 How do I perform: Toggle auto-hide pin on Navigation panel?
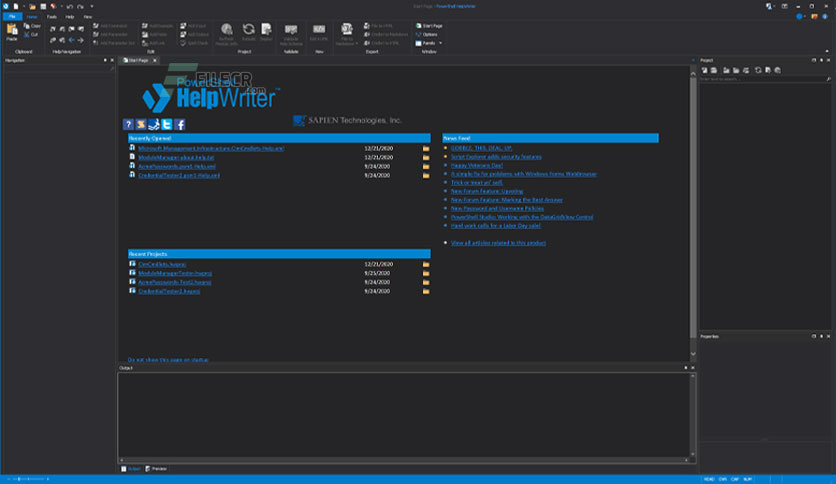click(x=105, y=60)
